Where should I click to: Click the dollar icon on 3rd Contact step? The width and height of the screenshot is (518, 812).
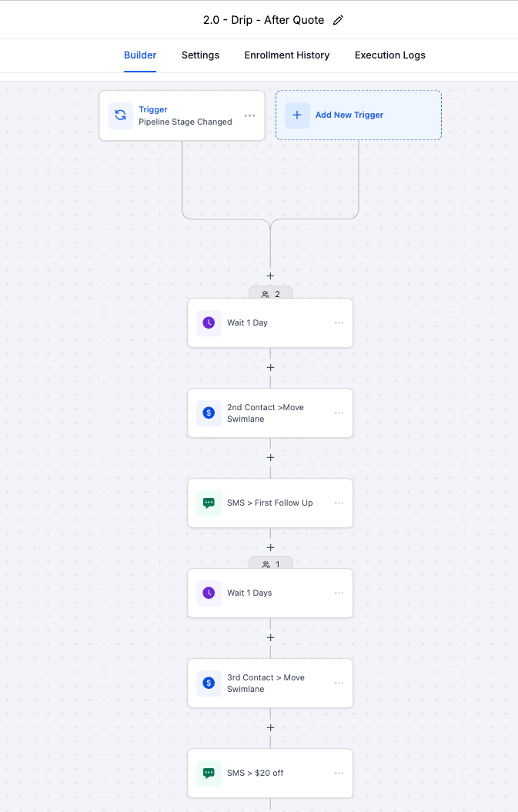[209, 683]
